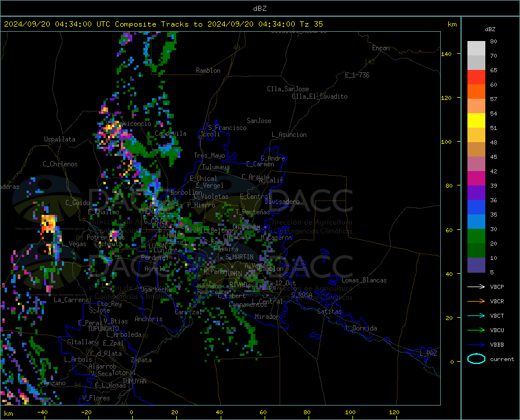Viewport: 520px width, 420px height.
Task: Click the Clla.El_Cavadito label
Action: click(320, 96)
